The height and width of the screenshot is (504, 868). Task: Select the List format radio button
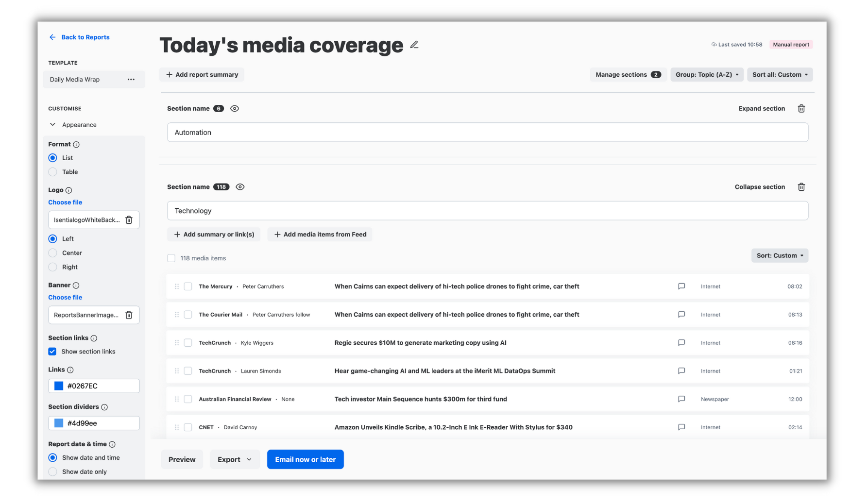[53, 158]
